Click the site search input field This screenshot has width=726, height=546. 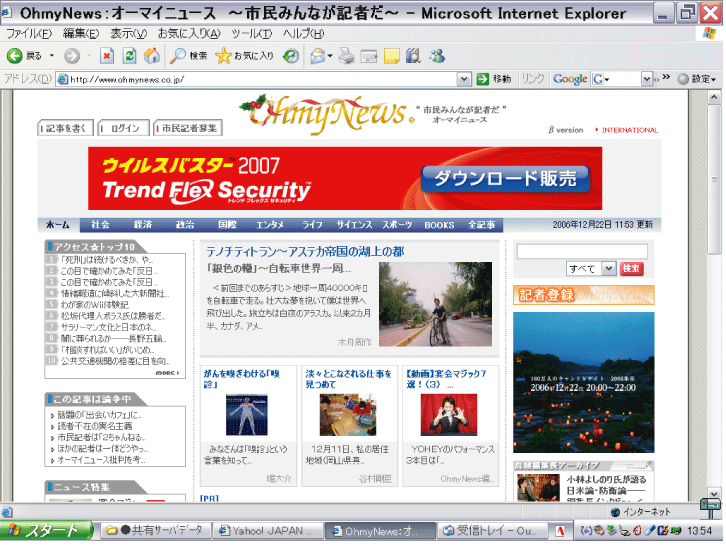coord(582,251)
